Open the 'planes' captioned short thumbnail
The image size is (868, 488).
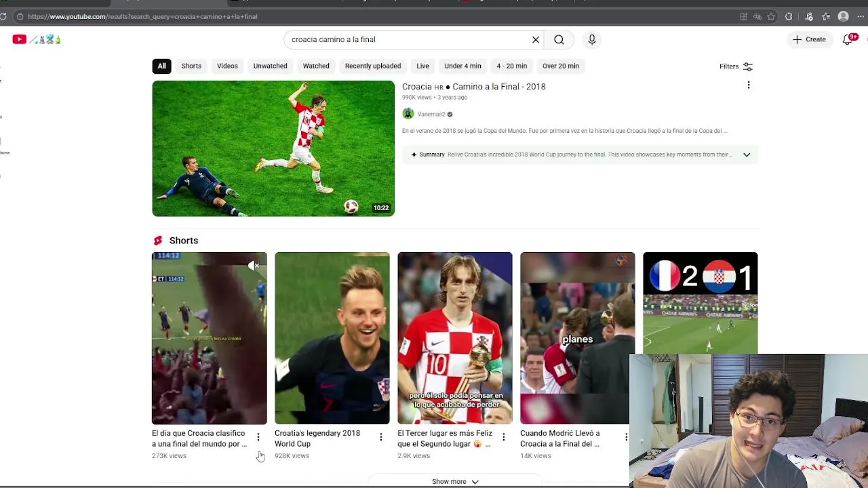578,338
